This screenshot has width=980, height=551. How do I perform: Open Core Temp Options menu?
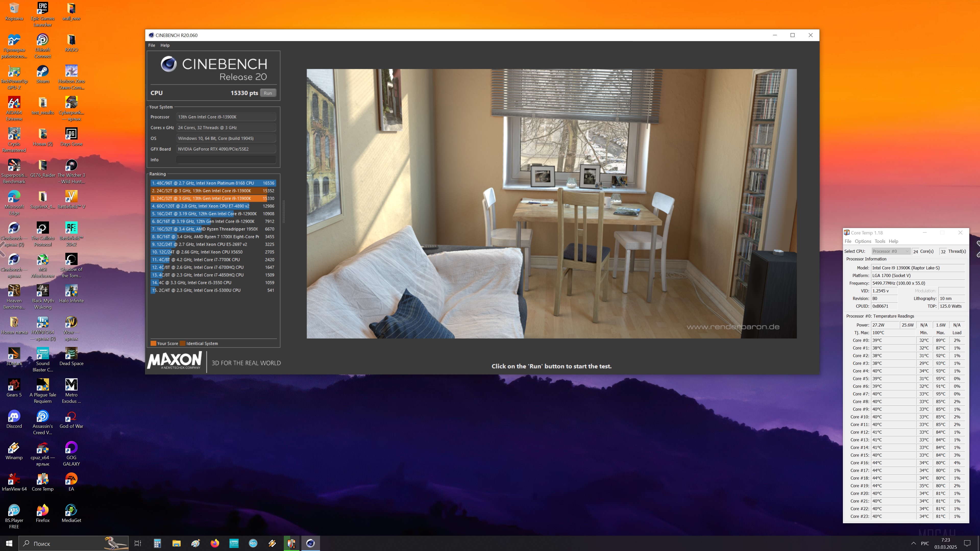coord(862,241)
